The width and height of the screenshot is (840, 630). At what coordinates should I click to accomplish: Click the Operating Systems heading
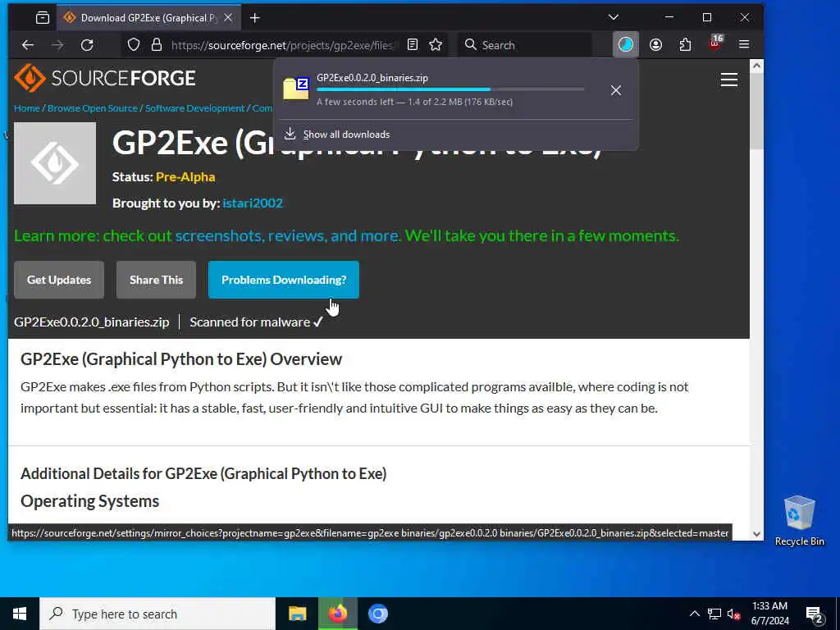[x=90, y=501]
